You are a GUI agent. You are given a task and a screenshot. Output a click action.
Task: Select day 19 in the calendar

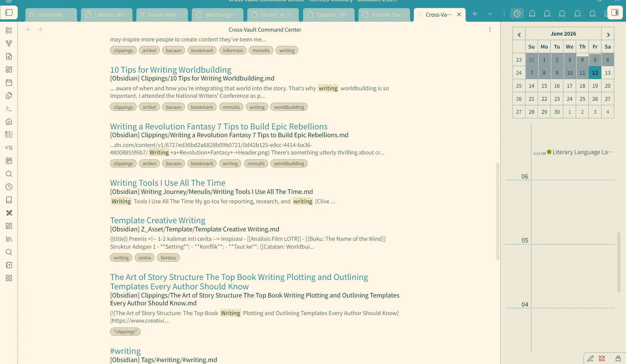click(x=595, y=86)
